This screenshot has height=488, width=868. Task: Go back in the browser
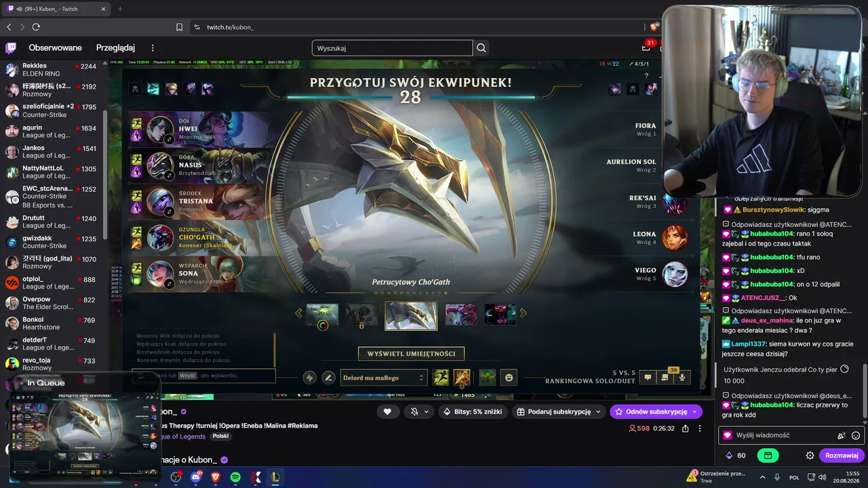coord(9,27)
